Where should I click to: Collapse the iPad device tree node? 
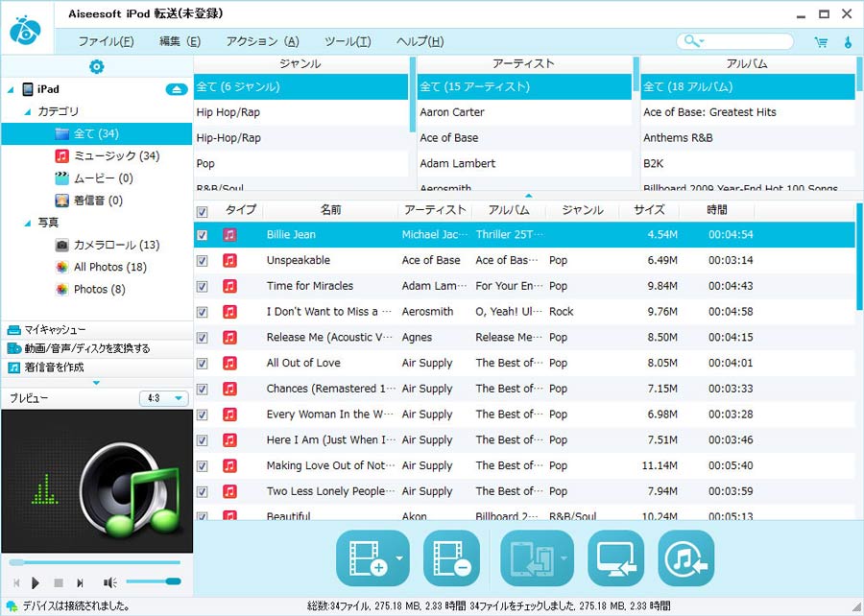pos(11,90)
